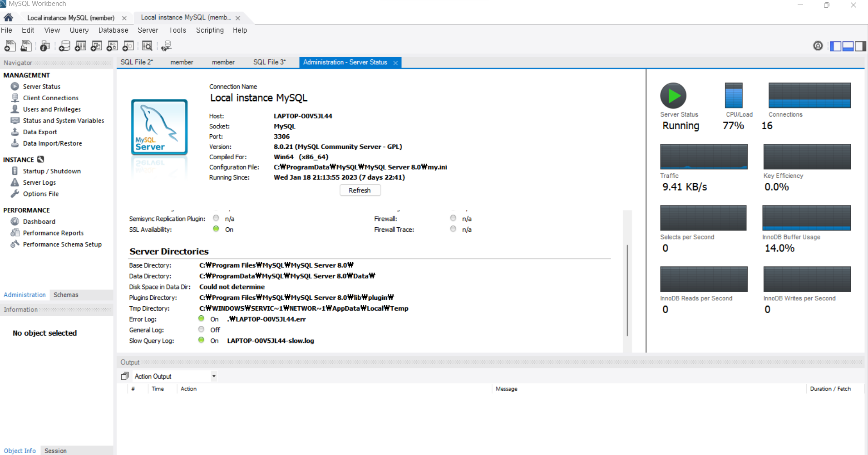The width and height of the screenshot is (868, 455).
Task: Click the Firewall Trace status indicator
Action: 453,229
